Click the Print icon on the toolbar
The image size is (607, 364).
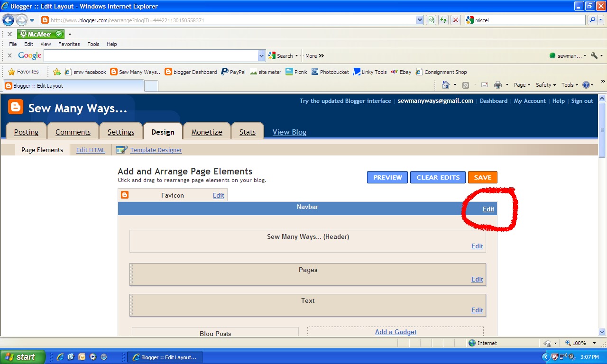498,84
